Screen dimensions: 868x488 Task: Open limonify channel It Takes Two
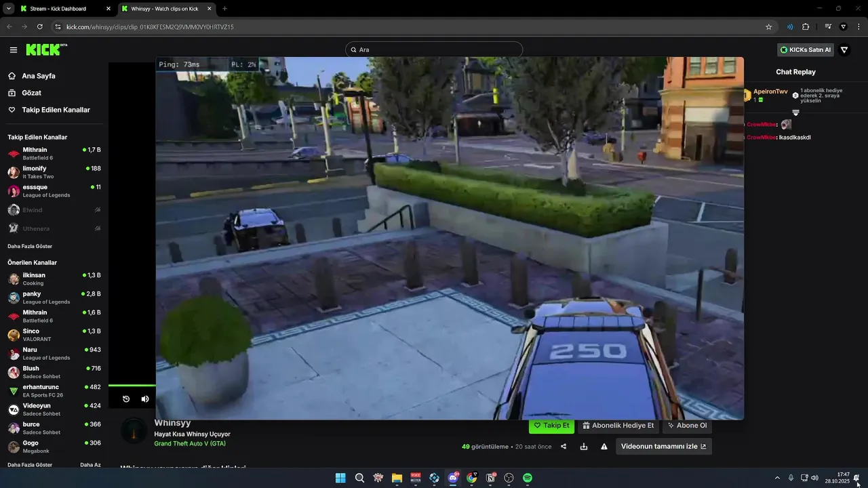point(54,172)
